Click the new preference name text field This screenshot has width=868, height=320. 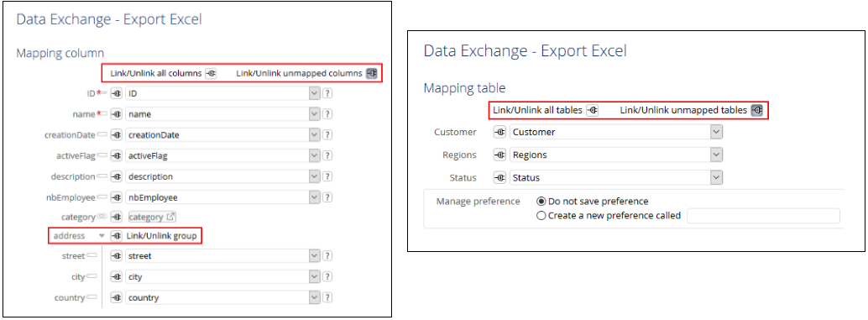coord(763,216)
